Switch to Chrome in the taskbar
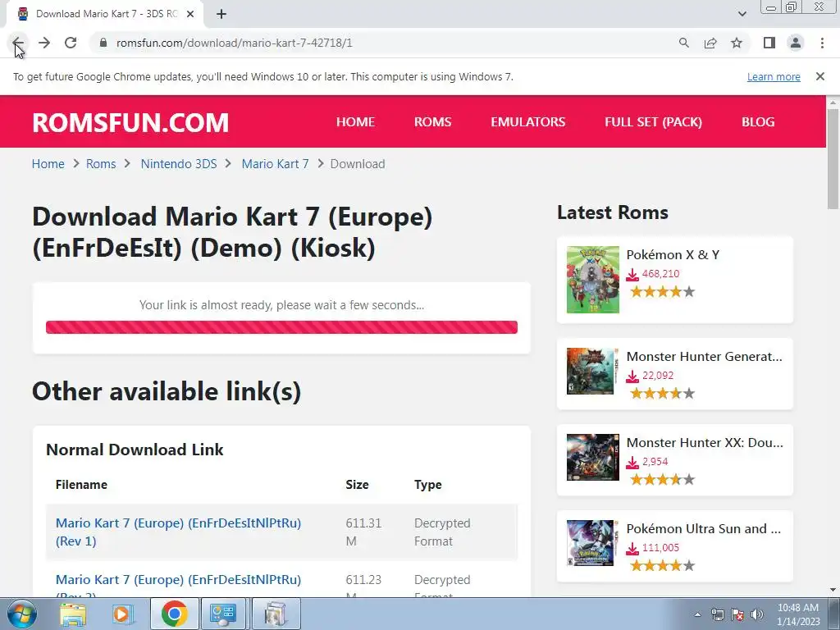Viewport: 840px width, 630px height. point(174,614)
